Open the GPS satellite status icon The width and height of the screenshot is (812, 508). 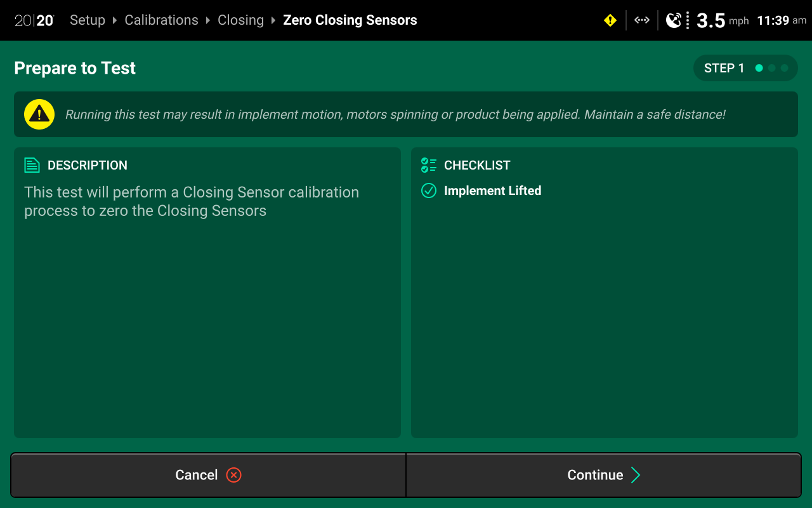[674, 20]
